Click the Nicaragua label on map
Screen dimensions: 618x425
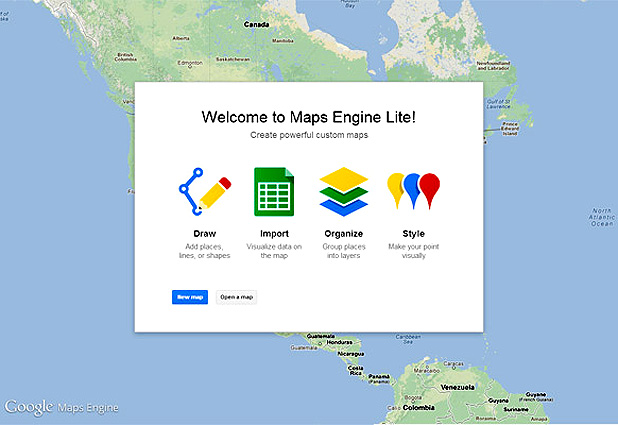click(x=351, y=354)
